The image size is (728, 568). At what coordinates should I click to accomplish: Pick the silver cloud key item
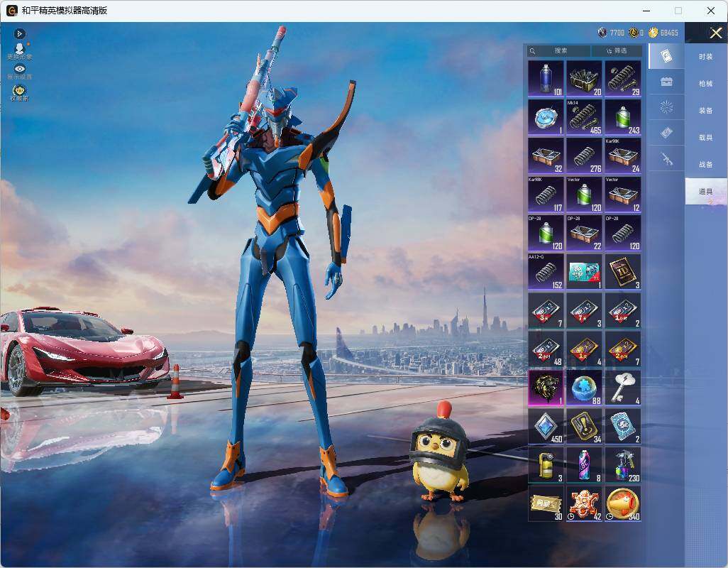point(623,388)
